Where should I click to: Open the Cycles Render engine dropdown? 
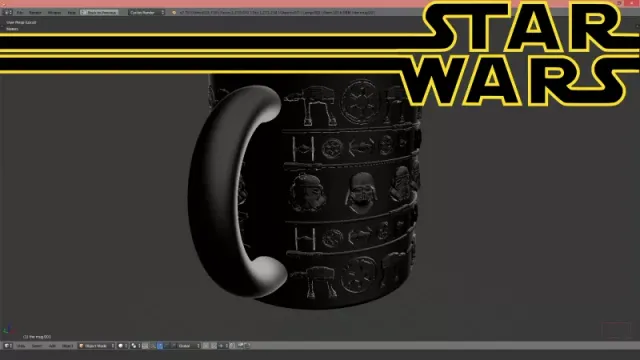[147, 13]
